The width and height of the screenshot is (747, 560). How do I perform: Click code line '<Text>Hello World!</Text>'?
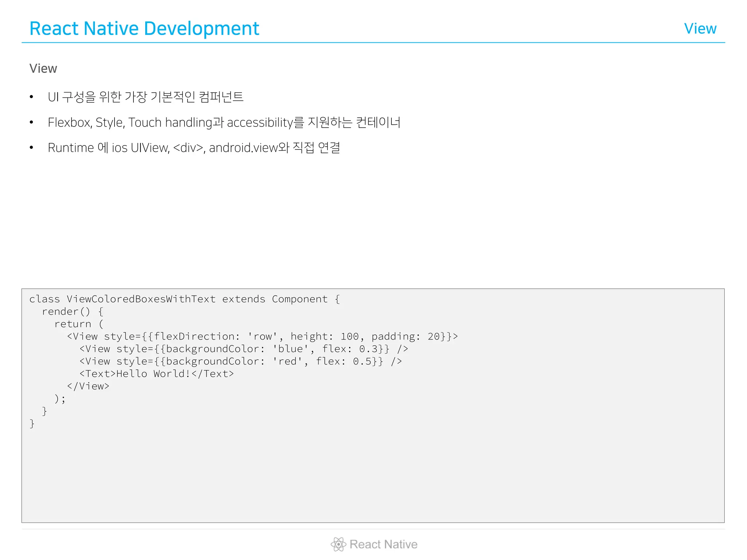click(x=156, y=373)
